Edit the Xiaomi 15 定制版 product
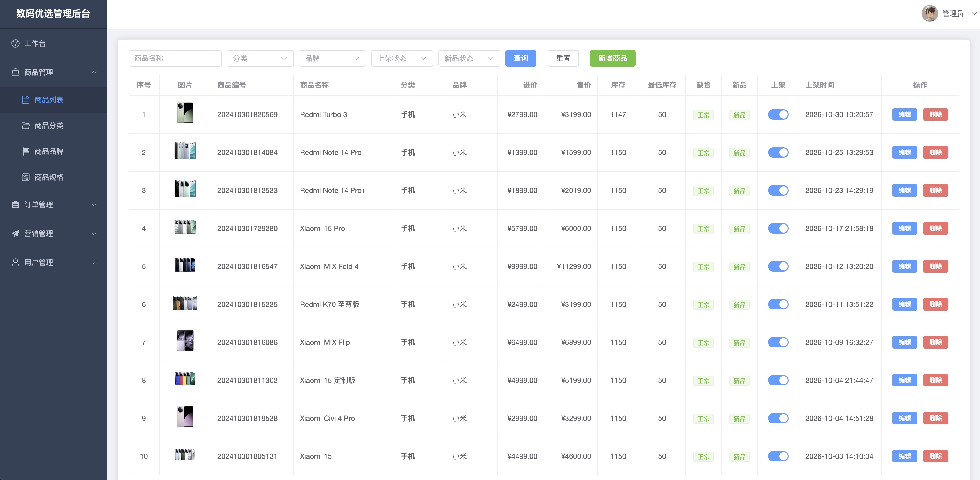 point(904,380)
